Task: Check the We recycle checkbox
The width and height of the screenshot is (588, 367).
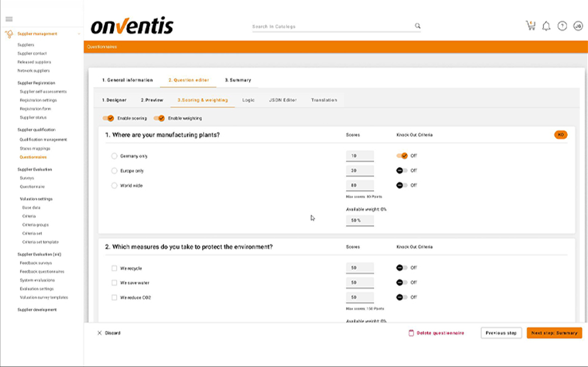Action: tap(114, 268)
